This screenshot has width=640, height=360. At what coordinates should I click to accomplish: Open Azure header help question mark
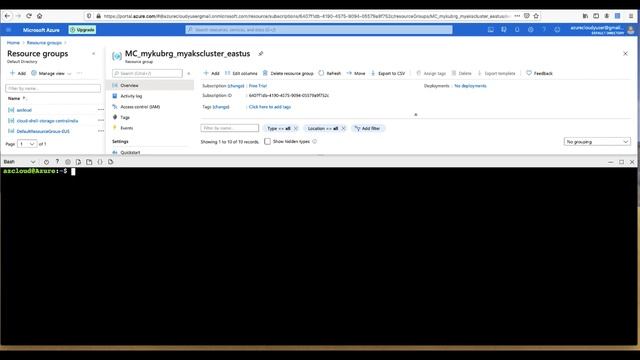(x=544, y=30)
